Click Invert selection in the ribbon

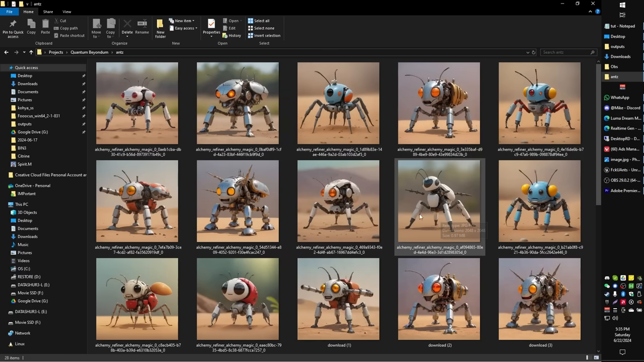[x=264, y=35]
